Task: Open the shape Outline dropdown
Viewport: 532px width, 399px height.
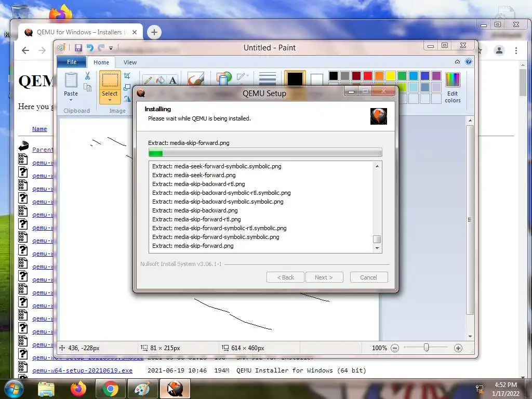Action: pyautogui.click(x=243, y=76)
